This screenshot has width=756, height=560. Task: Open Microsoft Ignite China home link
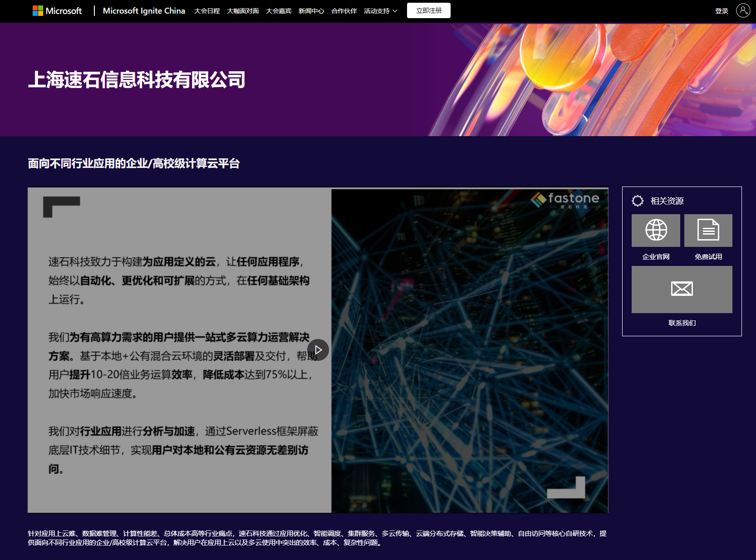click(x=144, y=11)
